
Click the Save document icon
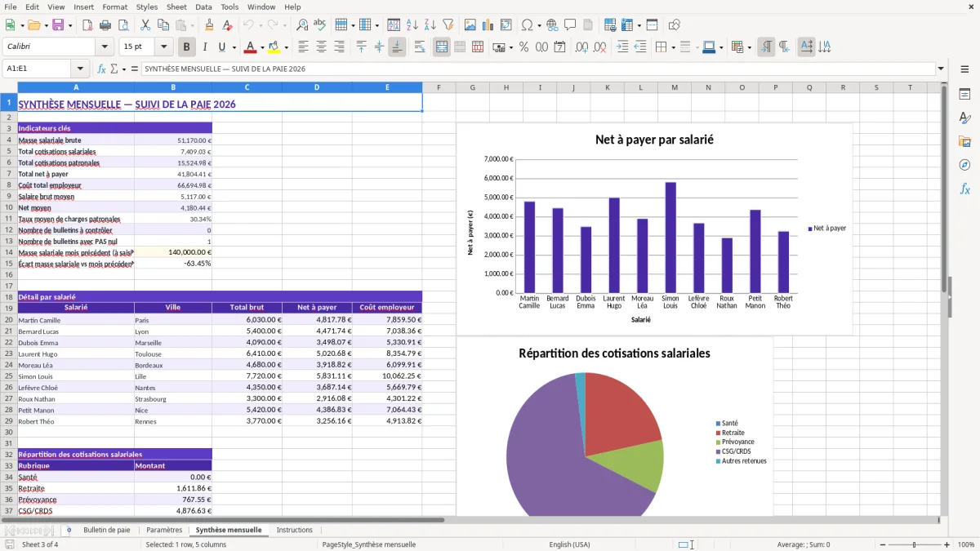pyautogui.click(x=58, y=25)
